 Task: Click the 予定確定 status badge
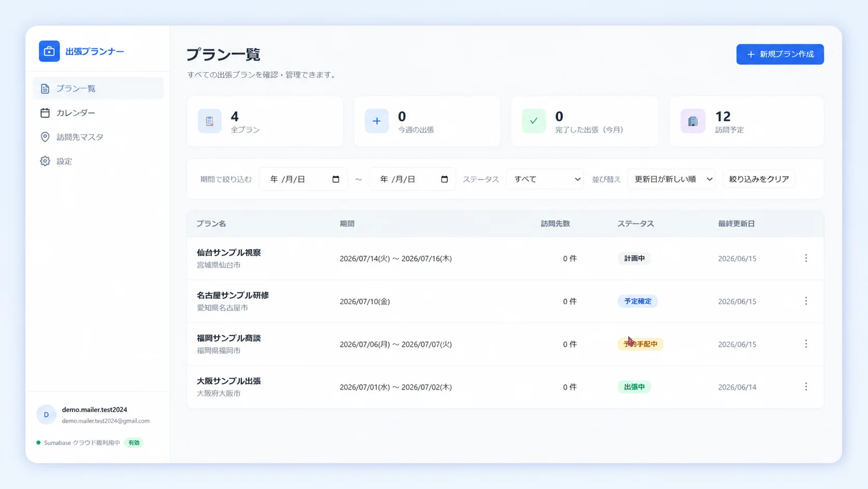click(x=638, y=301)
